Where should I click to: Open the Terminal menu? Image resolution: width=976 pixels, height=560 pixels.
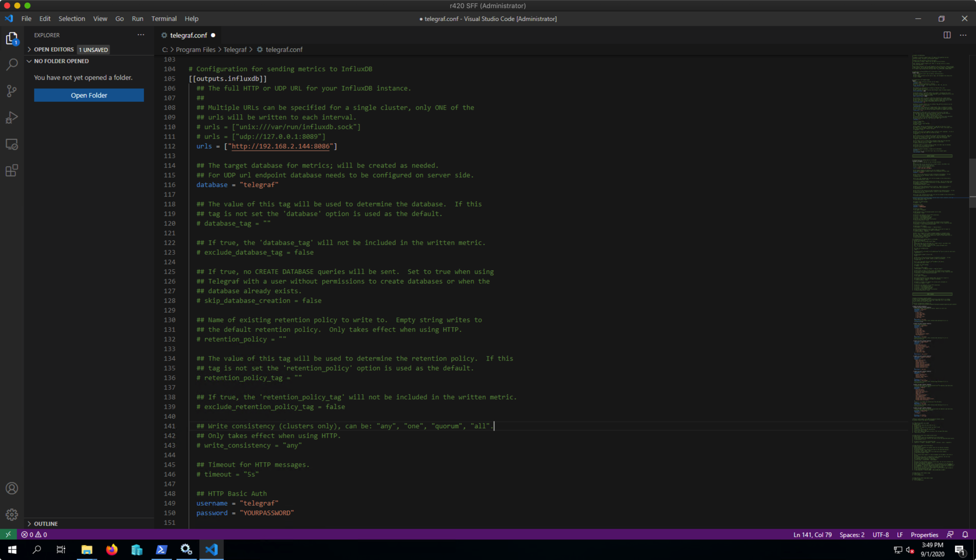click(163, 19)
